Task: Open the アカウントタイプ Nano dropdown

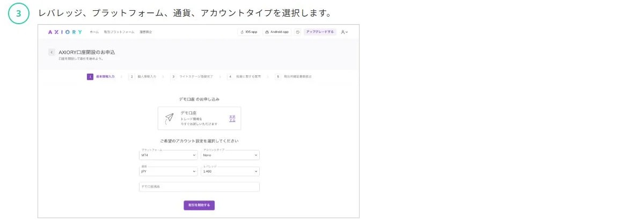Action: (230, 155)
